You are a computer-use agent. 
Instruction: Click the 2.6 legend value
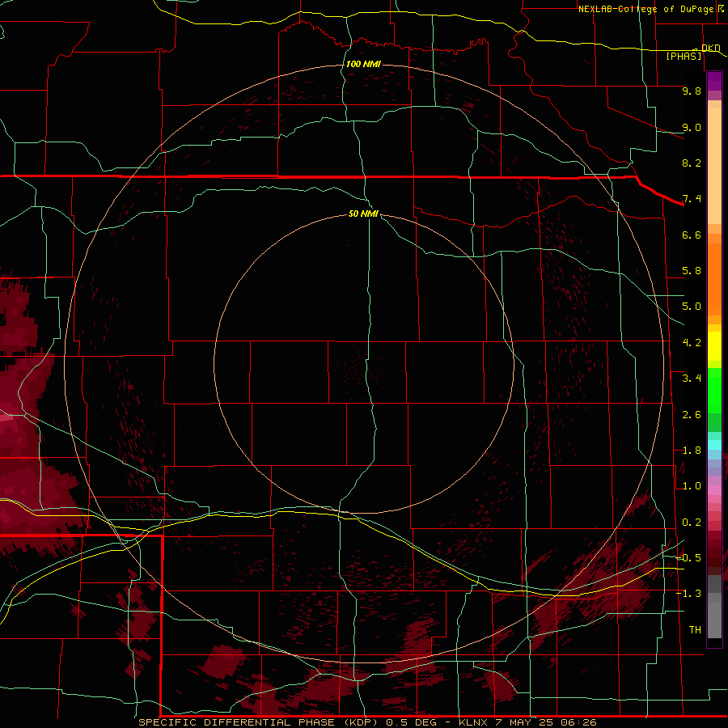(692, 415)
